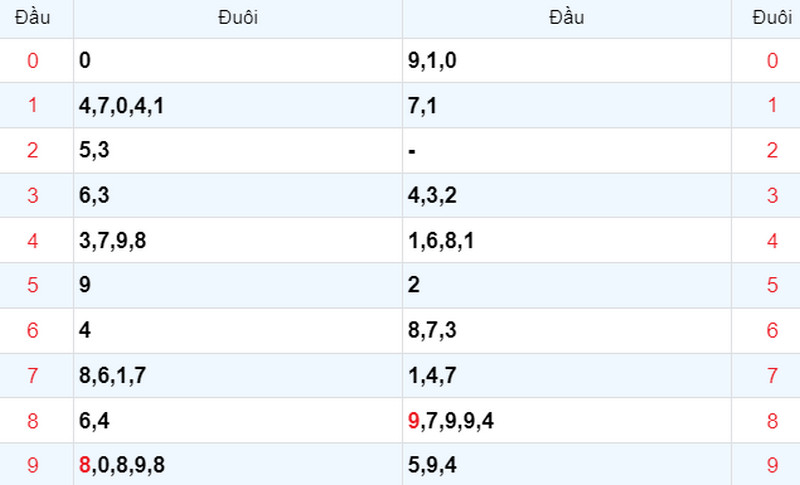The width and height of the screenshot is (800, 485).
Task: Click the cell with values 5,3
Action: (238, 150)
